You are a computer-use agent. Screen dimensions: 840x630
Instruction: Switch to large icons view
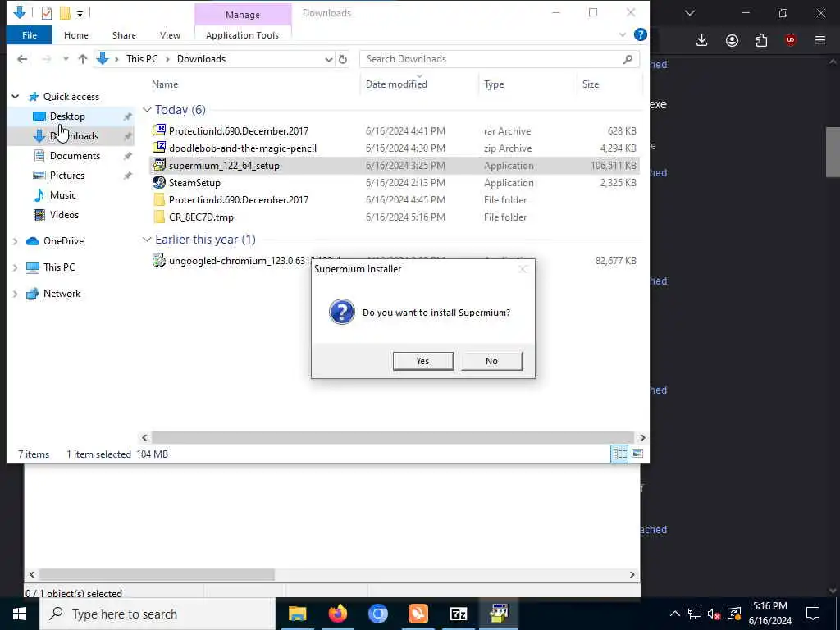tap(637, 454)
